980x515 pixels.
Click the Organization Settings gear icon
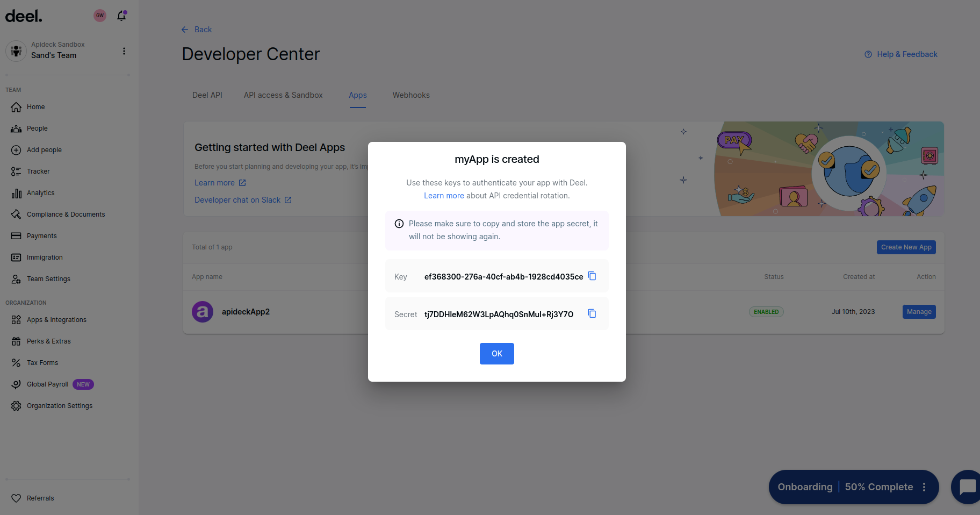[16, 406]
